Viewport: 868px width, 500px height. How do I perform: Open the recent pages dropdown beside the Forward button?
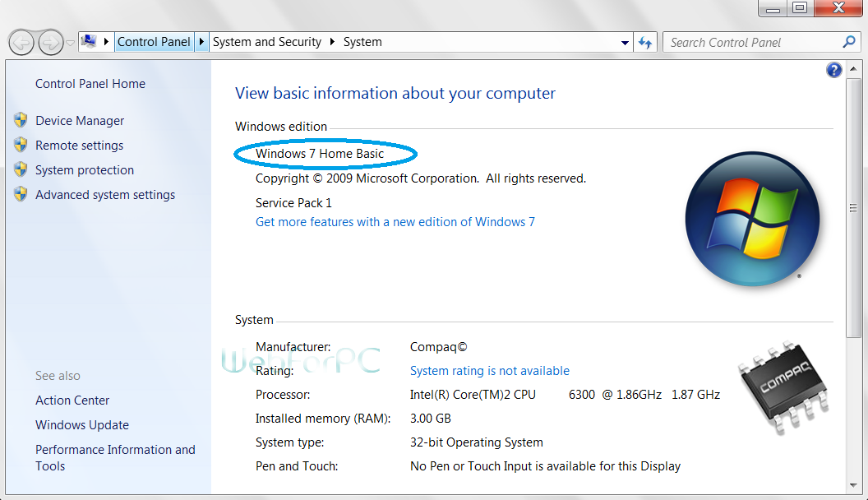71,43
